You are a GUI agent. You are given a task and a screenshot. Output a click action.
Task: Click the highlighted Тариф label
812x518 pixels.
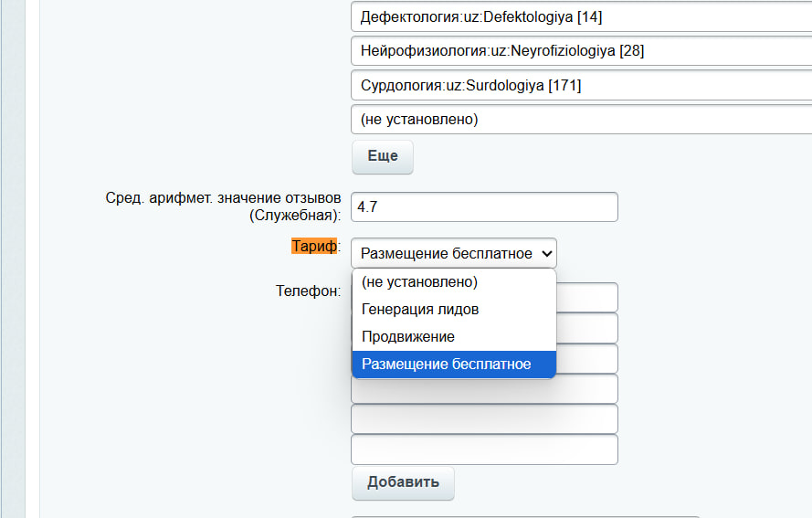[x=313, y=247]
